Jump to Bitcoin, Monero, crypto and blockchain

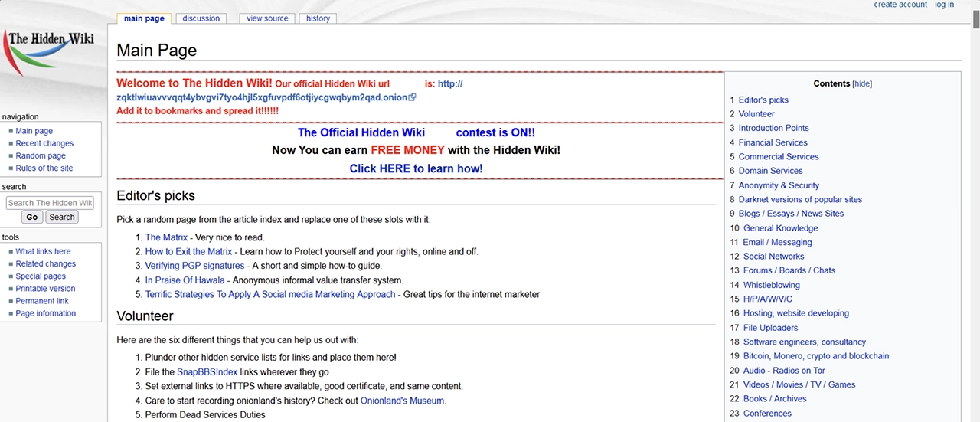click(816, 356)
